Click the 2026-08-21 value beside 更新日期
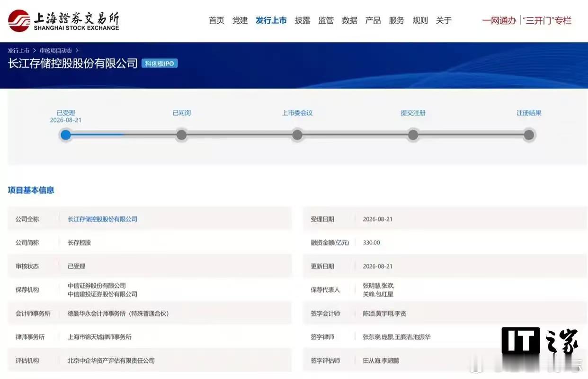Viewport: 588px width, 379px height. click(378, 266)
